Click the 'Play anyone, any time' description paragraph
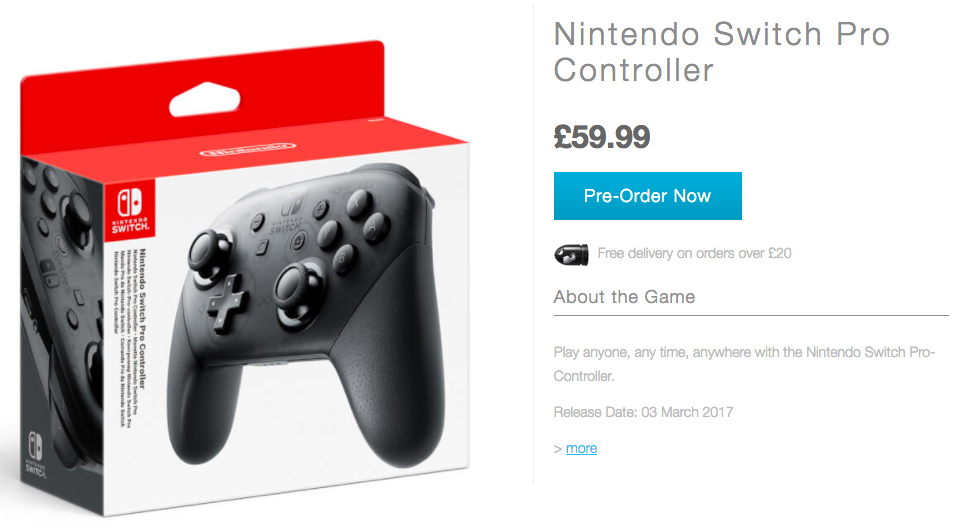This screenshot has width=964, height=532. (x=744, y=364)
